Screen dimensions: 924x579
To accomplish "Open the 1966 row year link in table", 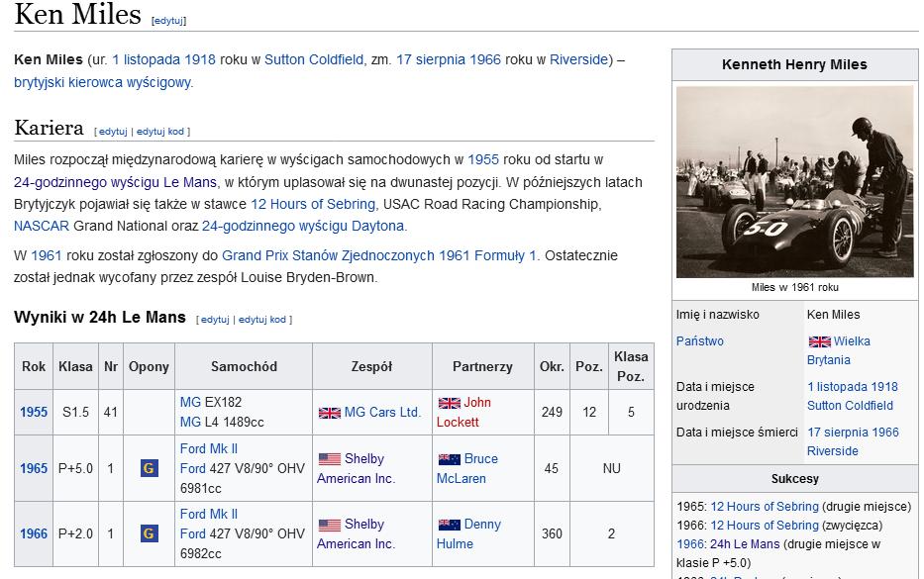I will click(x=34, y=533).
